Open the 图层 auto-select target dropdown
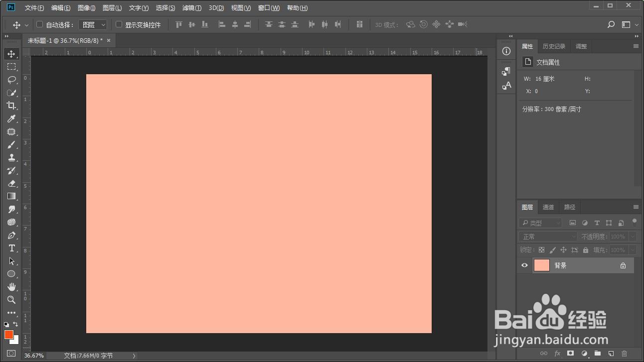Viewport: 644px width, 362px height. pyautogui.click(x=93, y=24)
